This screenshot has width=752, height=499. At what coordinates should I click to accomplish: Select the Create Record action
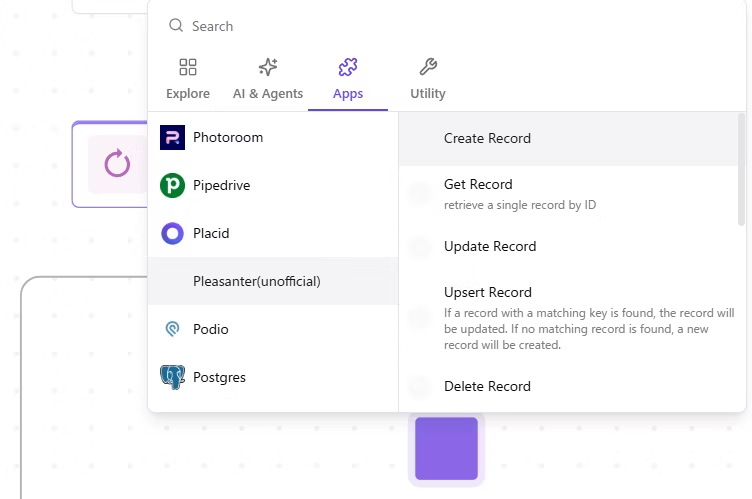point(568,139)
